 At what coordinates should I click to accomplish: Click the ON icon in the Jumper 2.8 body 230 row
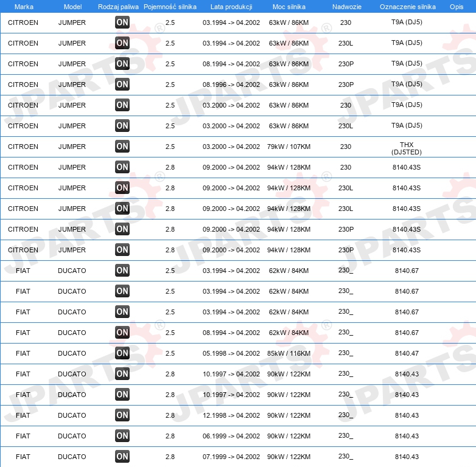pos(122,167)
